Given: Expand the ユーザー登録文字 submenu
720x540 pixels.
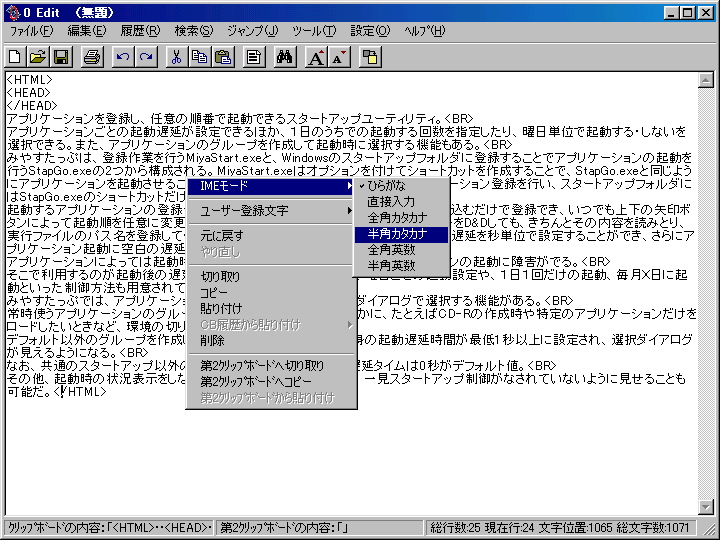Looking at the screenshot, I should (271, 211).
